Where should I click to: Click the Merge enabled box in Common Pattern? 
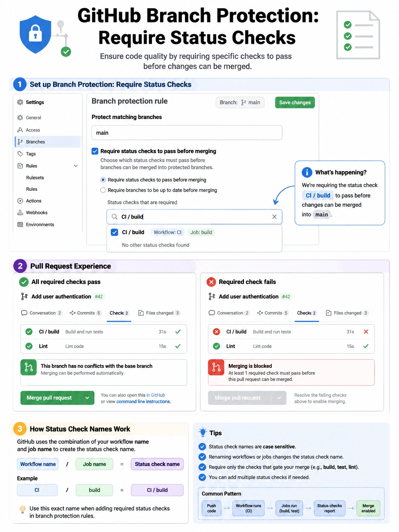tap(368, 508)
